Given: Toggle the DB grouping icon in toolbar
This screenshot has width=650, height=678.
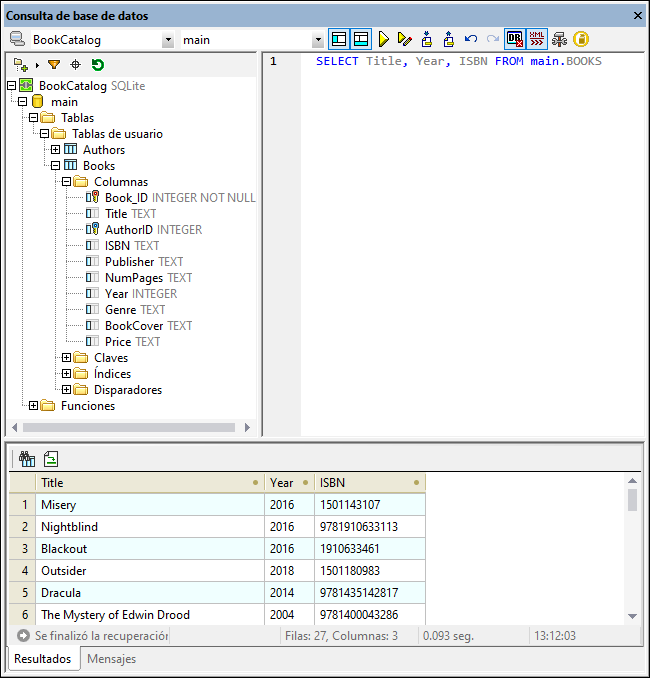Looking at the screenshot, I should click(515, 40).
